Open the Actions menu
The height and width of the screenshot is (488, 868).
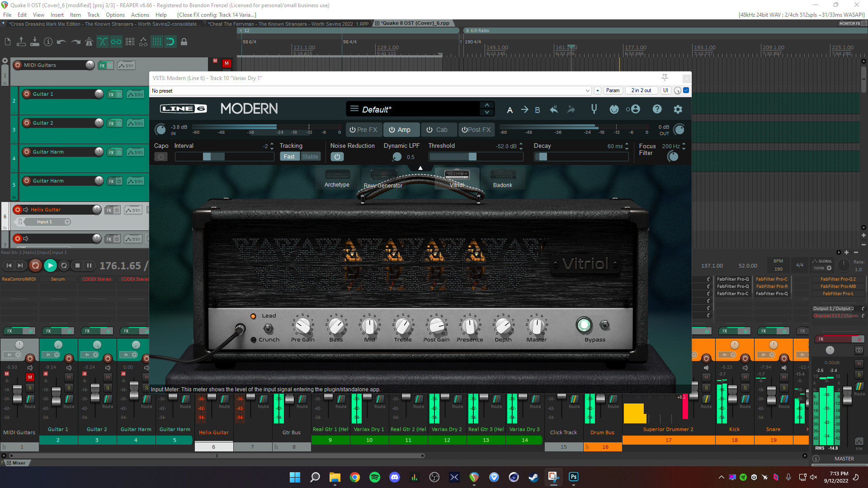pos(140,15)
